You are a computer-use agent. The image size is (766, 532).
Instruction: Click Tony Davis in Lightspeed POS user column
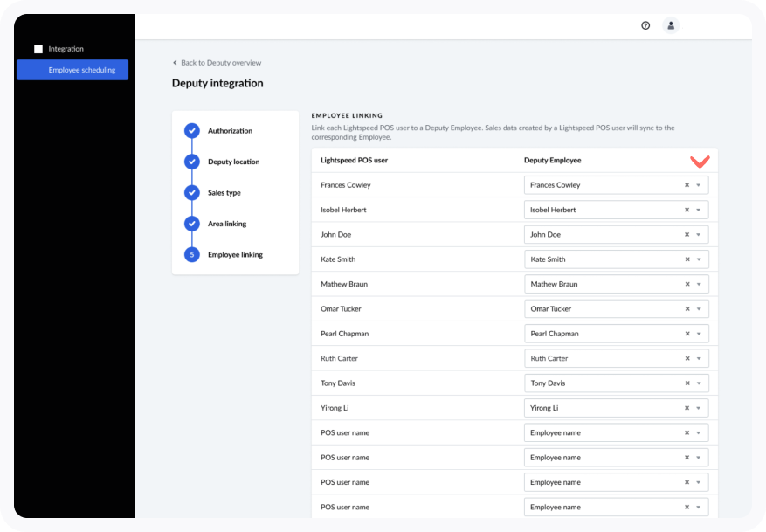[x=337, y=383]
